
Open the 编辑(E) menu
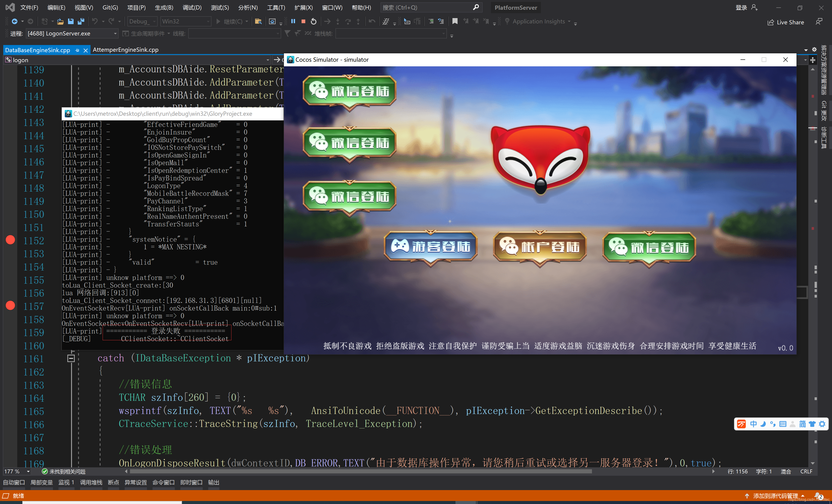56,7
